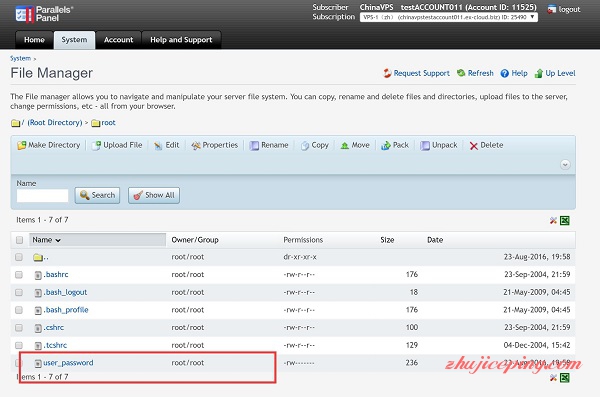Click the Upload File icon
This screenshot has height=397, width=600.
pyautogui.click(x=97, y=145)
